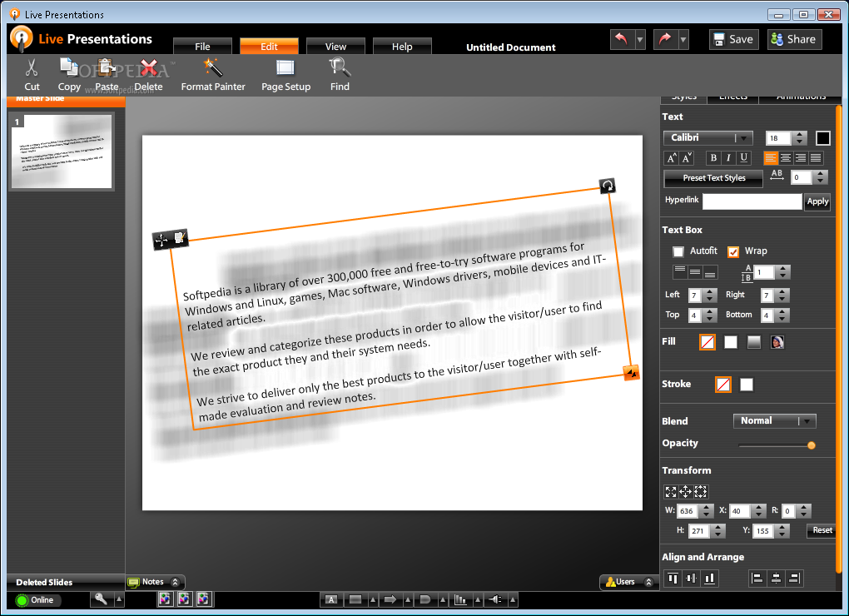Viewport: 849px width, 616px height.
Task: Click the first transform fit icon
Action: coord(671,491)
